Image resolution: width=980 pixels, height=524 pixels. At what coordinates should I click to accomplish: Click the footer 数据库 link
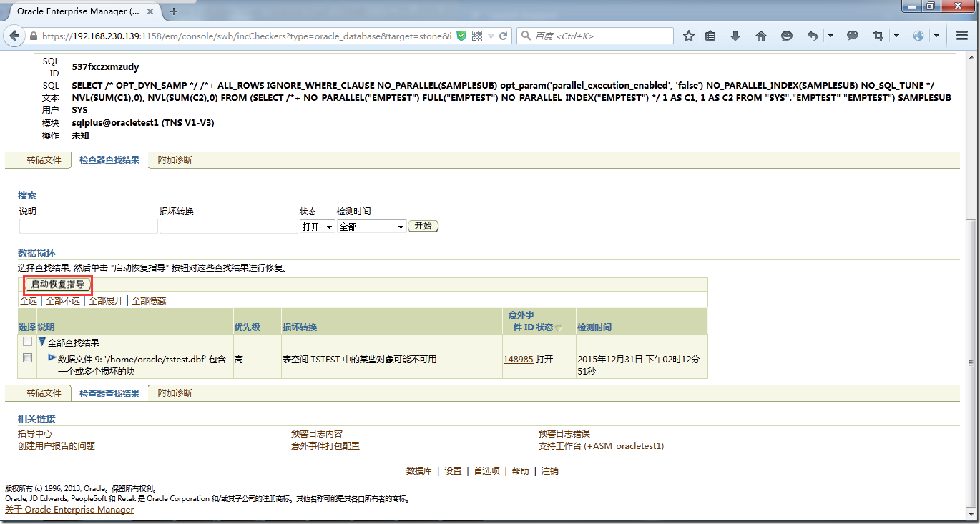pyautogui.click(x=419, y=471)
